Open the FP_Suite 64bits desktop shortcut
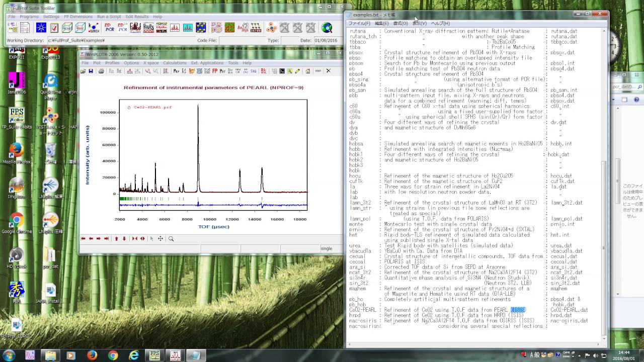The width and height of the screenshot is (644, 362). click(16, 117)
